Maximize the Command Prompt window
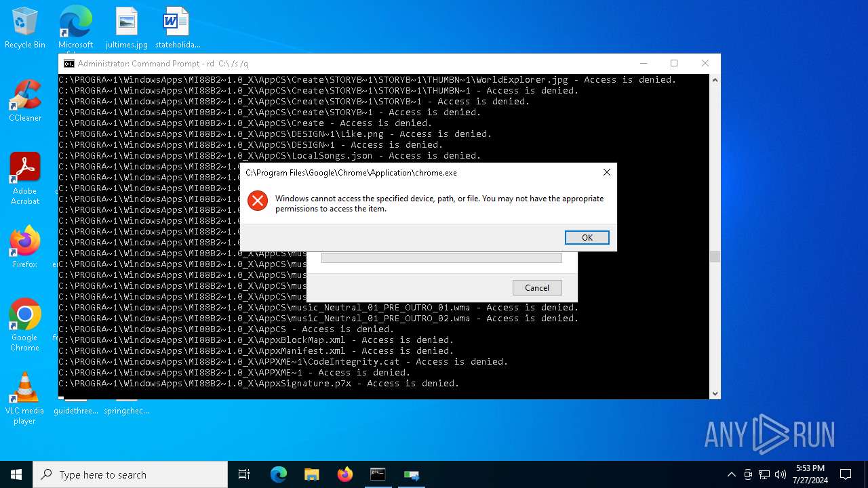Viewport: 868px width, 488px height. pos(674,63)
